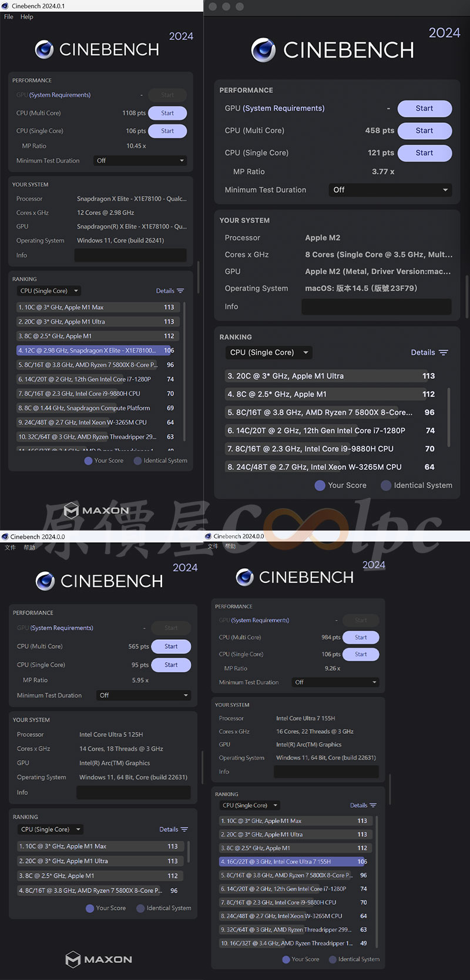Open System Requirements link in the Core Ultra 7 window

click(260, 620)
